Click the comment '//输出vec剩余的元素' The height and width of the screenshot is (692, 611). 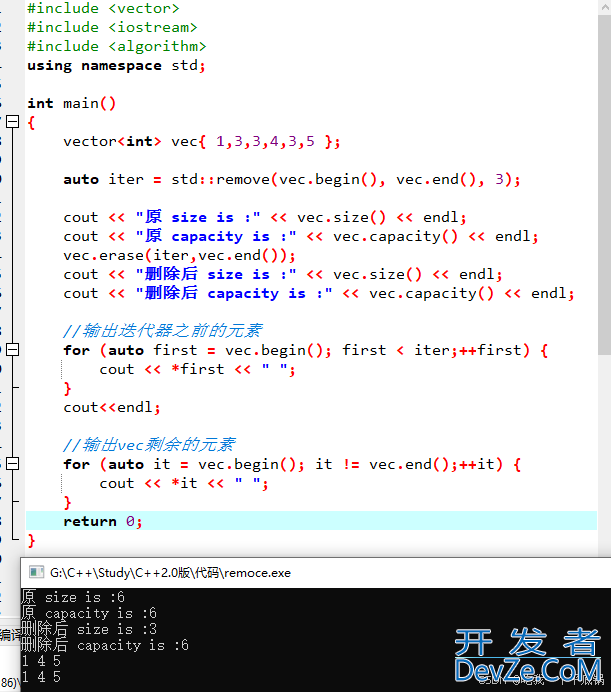click(149, 444)
